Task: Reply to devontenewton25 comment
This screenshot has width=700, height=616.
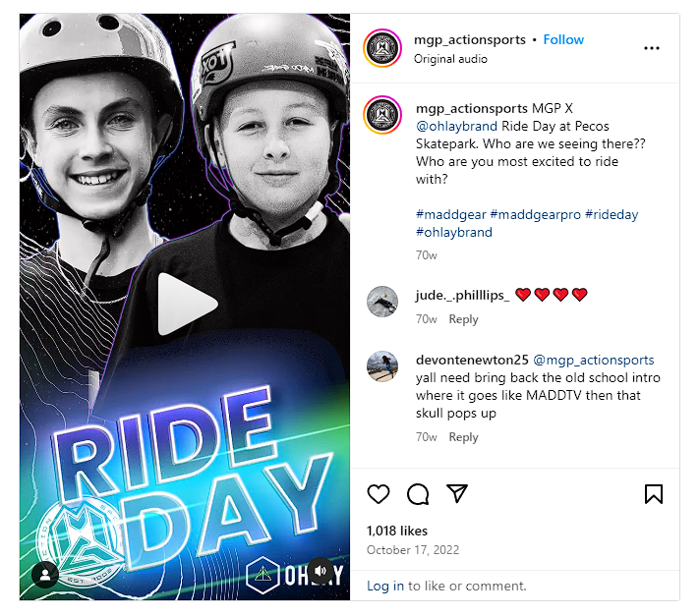Action: tap(463, 437)
